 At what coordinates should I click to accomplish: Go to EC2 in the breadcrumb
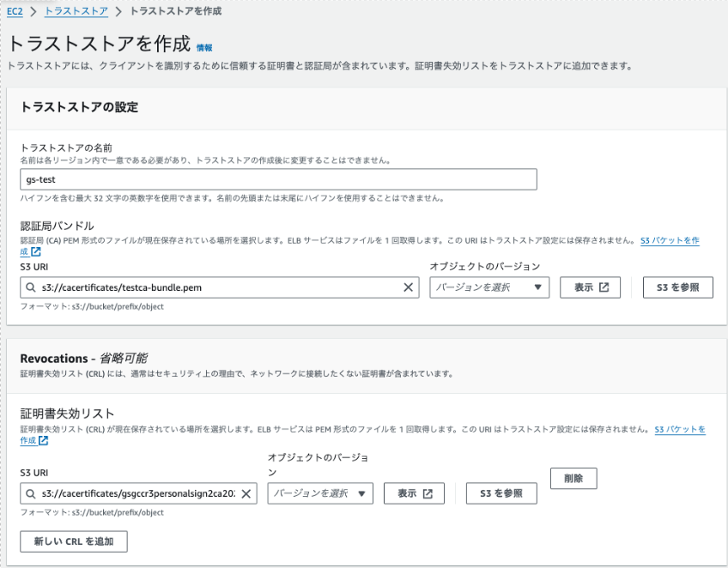pyautogui.click(x=15, y=11)
